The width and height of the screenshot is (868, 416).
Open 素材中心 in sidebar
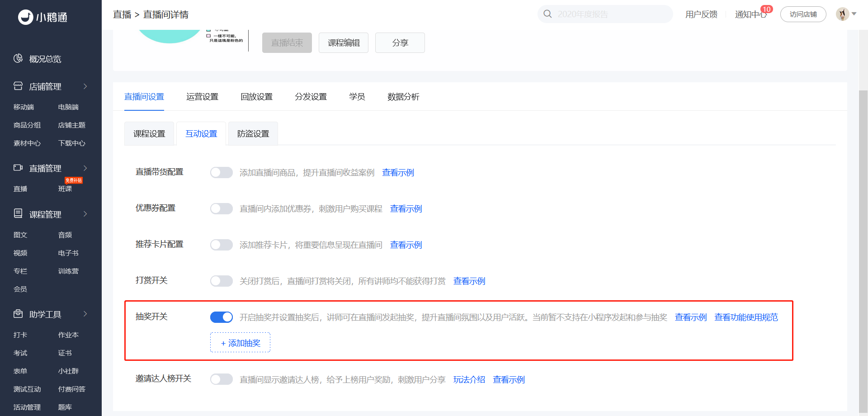27,143
